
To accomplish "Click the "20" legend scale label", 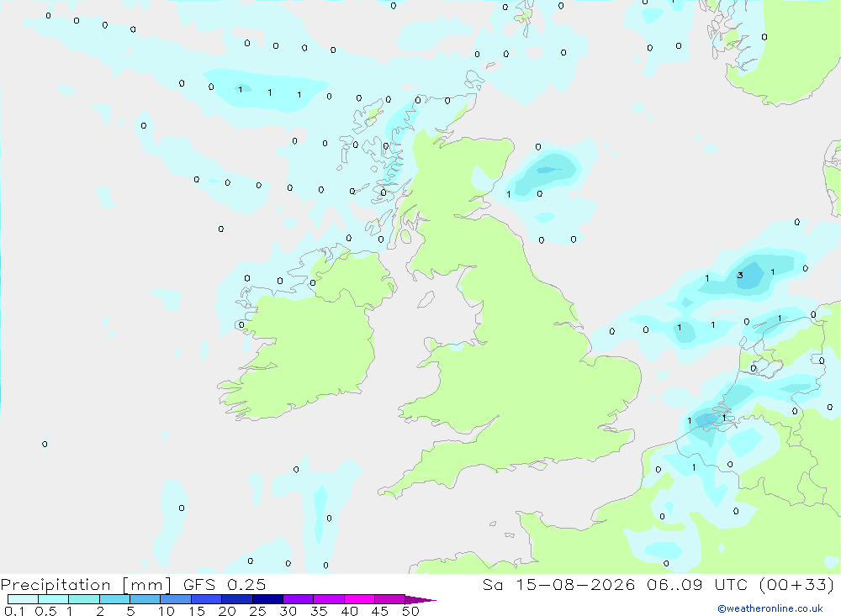I will click(227, 611).
